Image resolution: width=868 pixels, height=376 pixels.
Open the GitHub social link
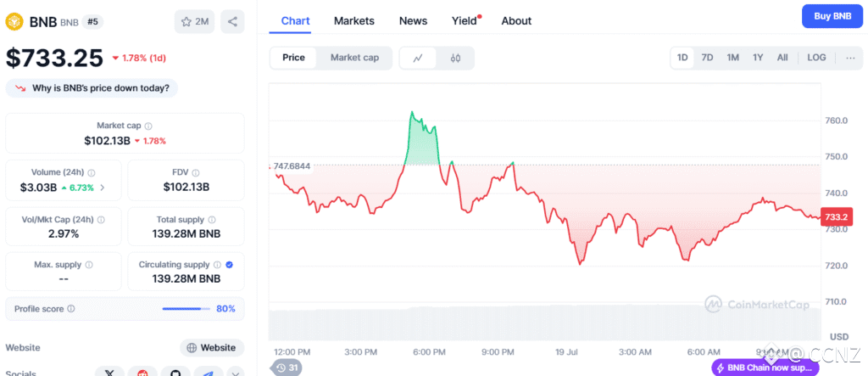[175, 372]
